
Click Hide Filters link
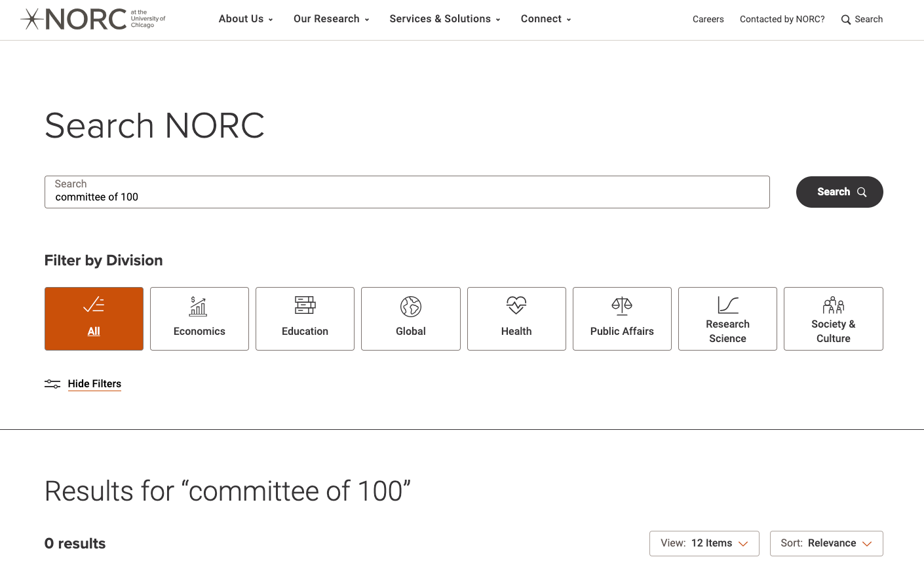tap(94, 384)
